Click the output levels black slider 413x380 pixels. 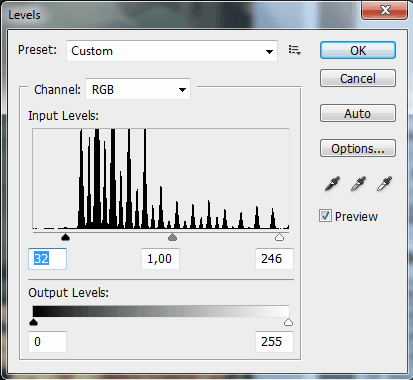click(x=33, y=322)
